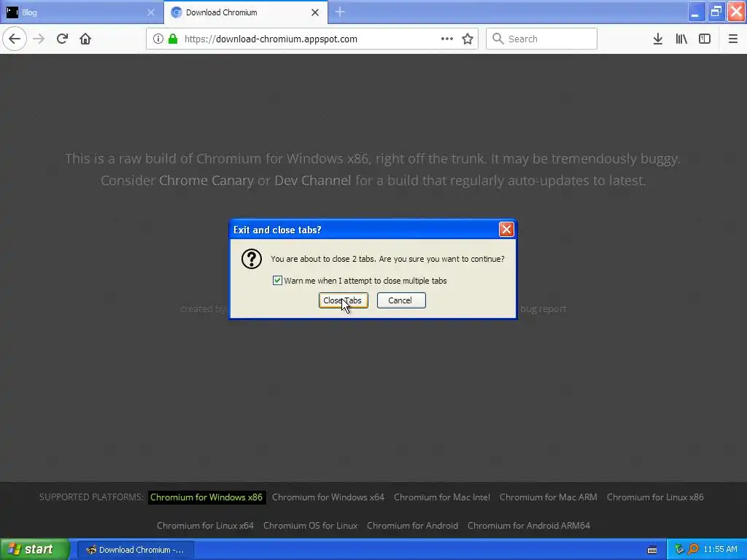Switch to the Blog tab

81,12
